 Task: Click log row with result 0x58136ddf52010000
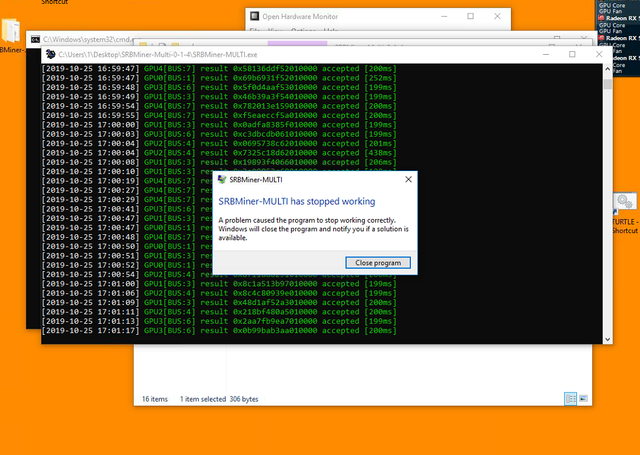coord(219,69)
